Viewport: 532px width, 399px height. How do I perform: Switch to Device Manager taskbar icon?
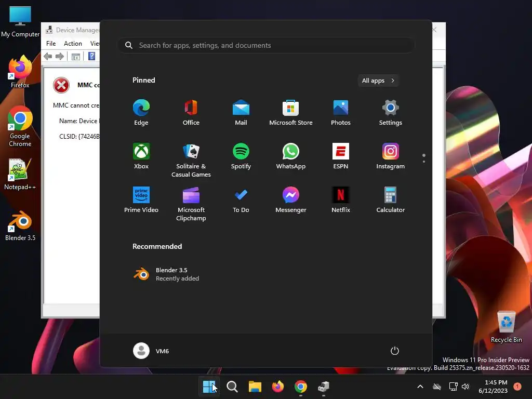[324, 387]
